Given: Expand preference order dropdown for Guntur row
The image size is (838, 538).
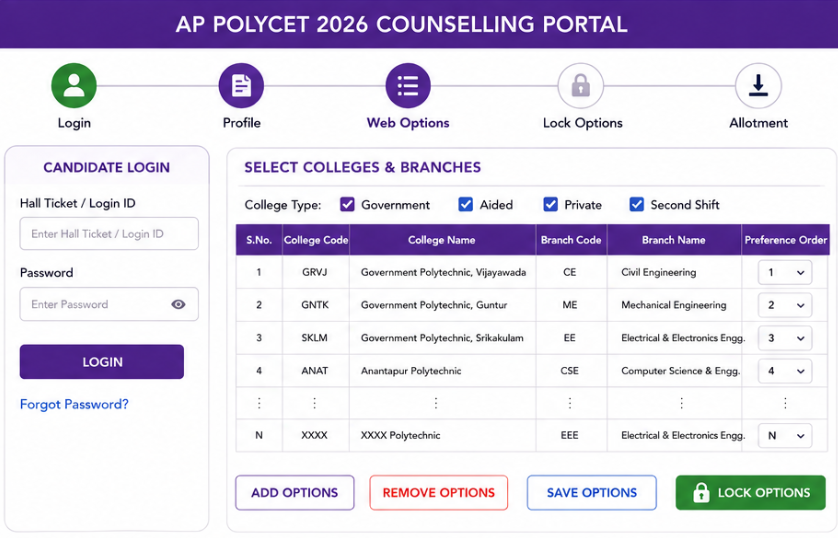Looking at the screenshot, I should pos(785,305).
